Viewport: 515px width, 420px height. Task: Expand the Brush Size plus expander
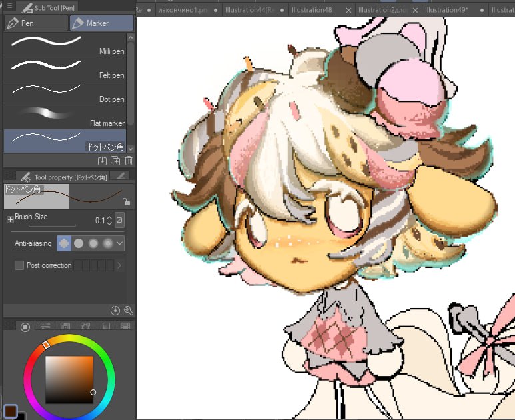[x=10, y=219]
